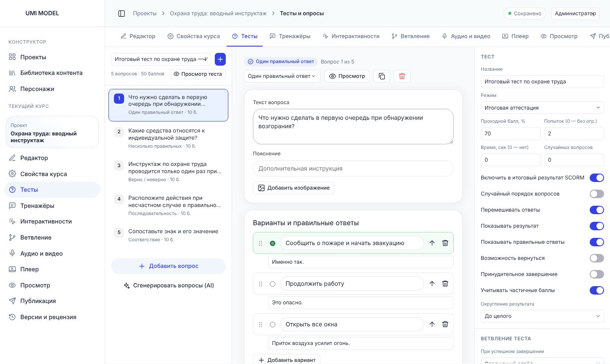Add a new test with the blue plus button

tap(220, 59)
